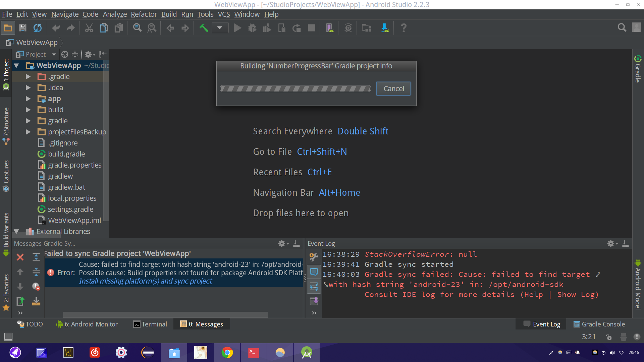Viewport: 644px width, 362px height.
Task: Open the Project view dropdown
Action: click(x=54, y=54)
